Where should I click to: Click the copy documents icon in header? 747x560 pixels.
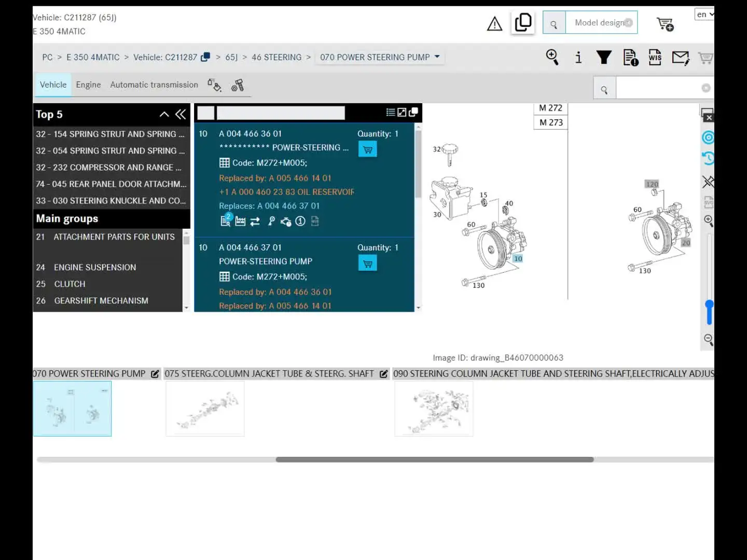523,23
